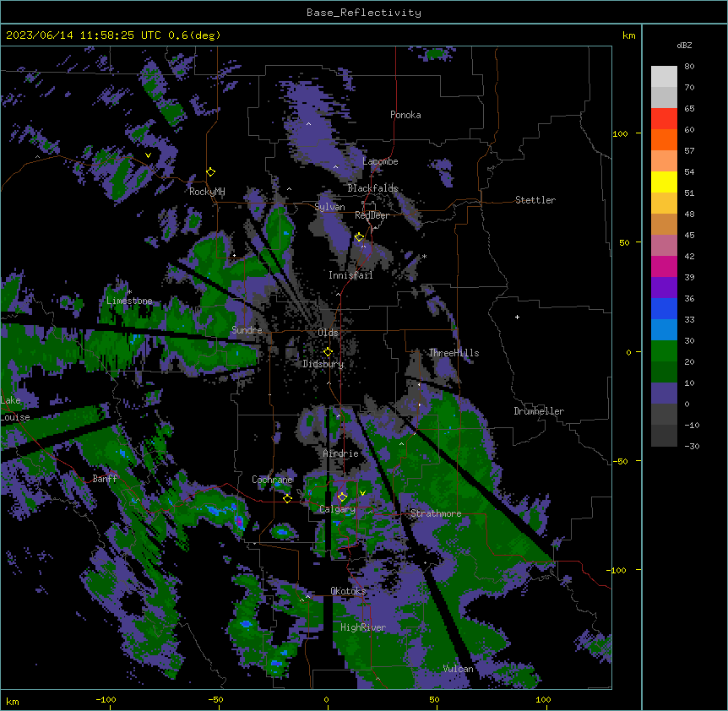The image size is (728, 711).
Task: Click the -50 tick on the horizontal axis
Action: click(215, 700)
